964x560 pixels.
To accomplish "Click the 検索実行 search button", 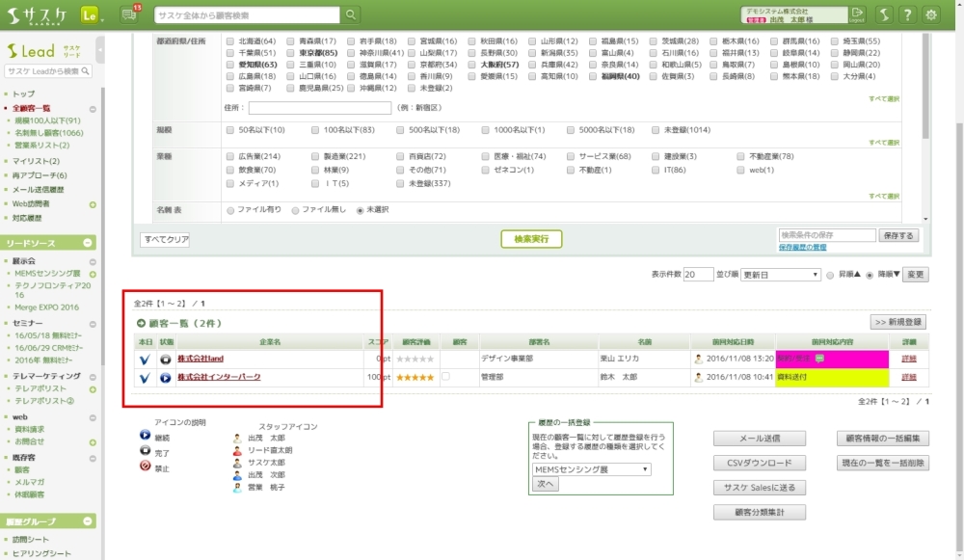I will 530,239.
